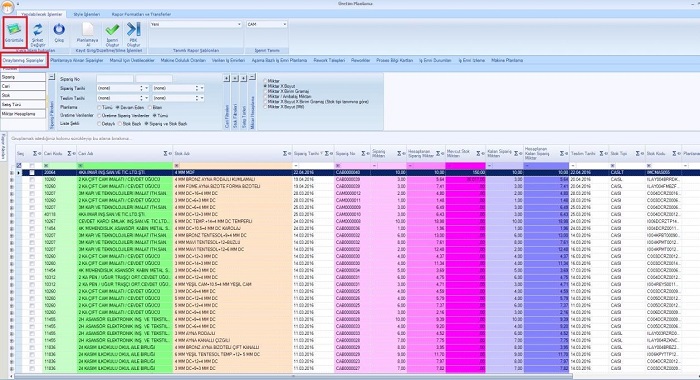Click first Sipariş No input field
This screenshot has height=380, width=700.
[115, 79]
